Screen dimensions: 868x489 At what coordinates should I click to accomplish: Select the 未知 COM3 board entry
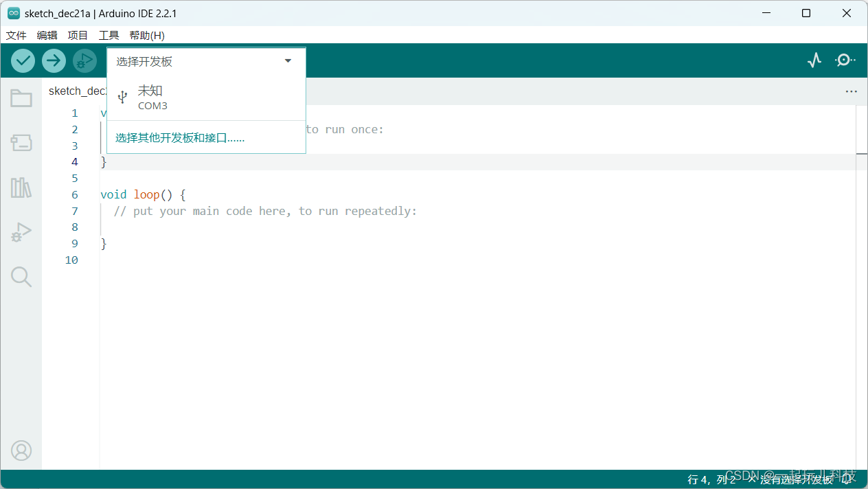206,98
